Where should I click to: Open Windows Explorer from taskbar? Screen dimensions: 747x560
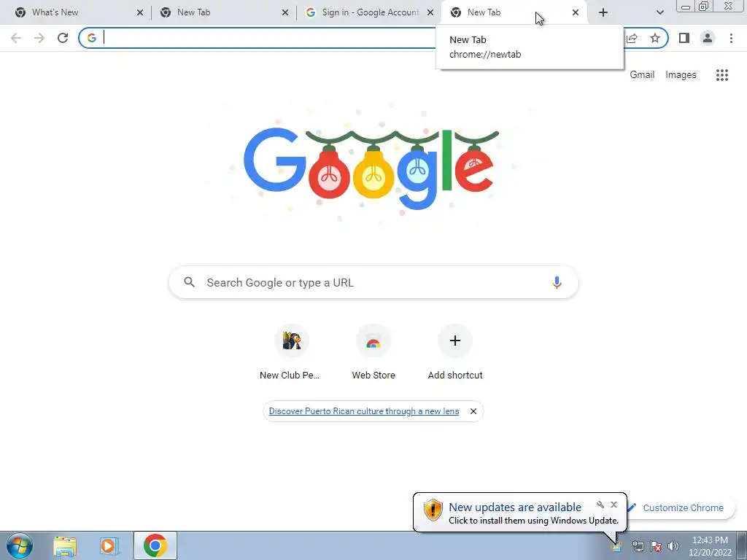(x=65, y=545)
